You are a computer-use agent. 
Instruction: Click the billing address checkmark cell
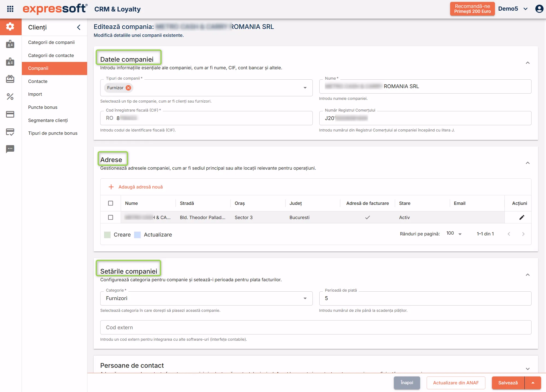[x=367, y=217]
